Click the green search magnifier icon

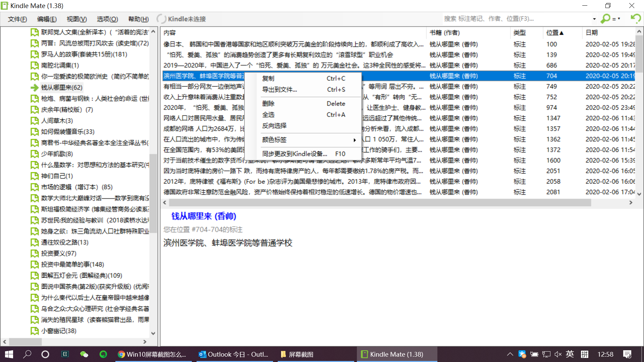click(x=605, y=19)
